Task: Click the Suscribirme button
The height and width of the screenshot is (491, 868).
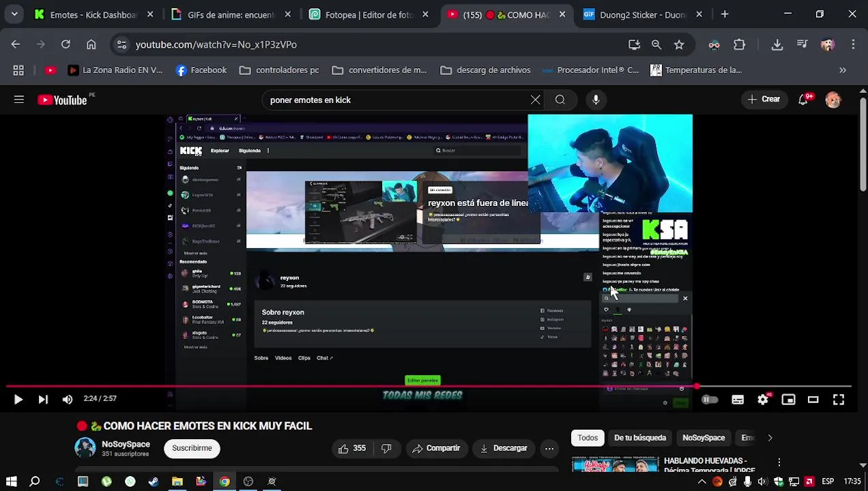Action: pyautogui.click(x=192, y=448)
